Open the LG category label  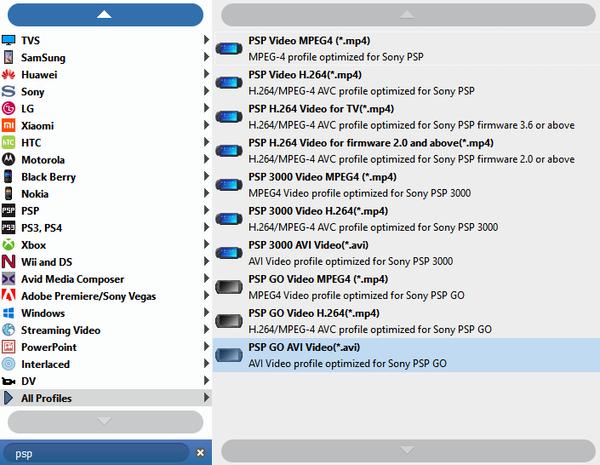(28, 109)
